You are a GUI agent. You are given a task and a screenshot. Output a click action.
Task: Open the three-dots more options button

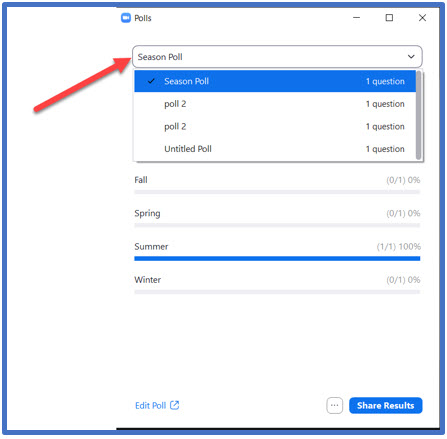(334, 405)
